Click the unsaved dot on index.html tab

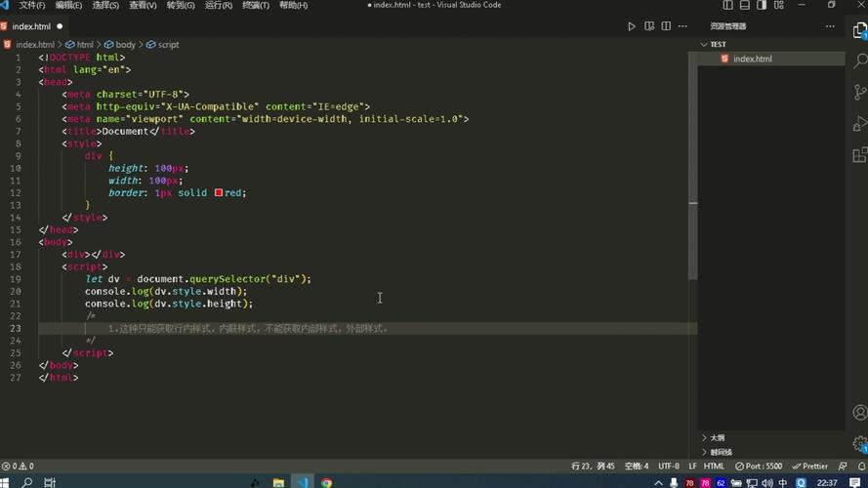pos(60,26)
